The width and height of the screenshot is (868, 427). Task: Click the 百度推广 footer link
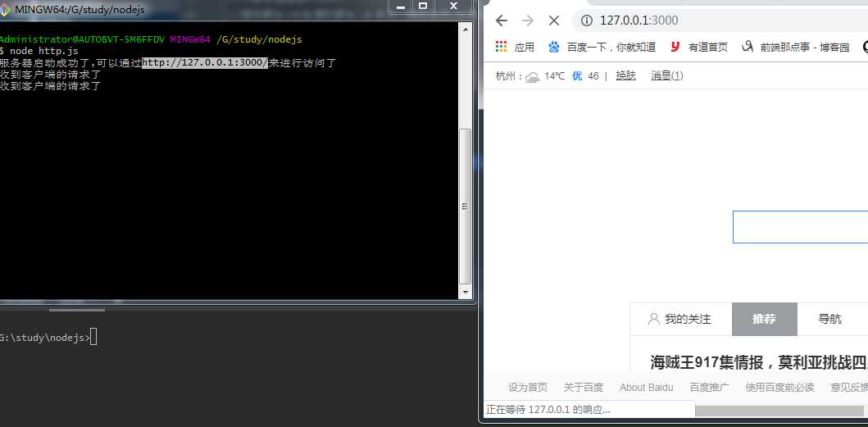[x=709, y=387]
